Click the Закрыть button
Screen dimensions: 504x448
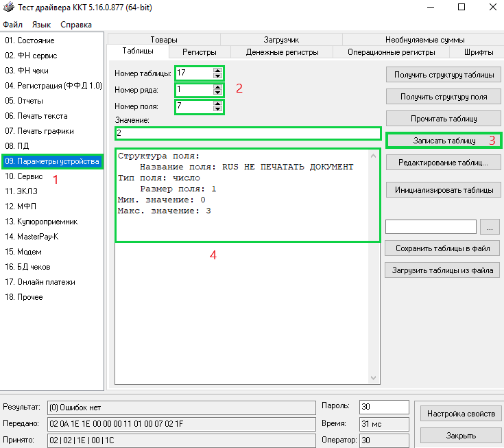click(461, 436)
